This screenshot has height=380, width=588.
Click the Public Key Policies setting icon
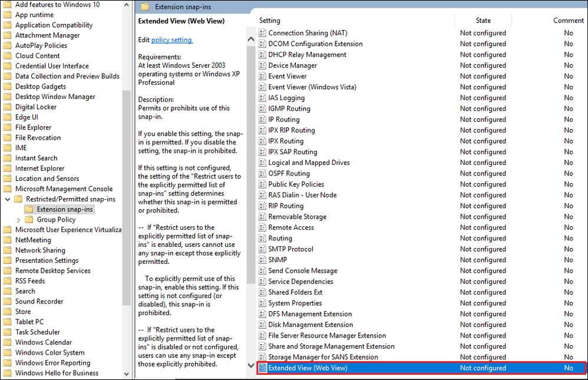coord(263,184)
